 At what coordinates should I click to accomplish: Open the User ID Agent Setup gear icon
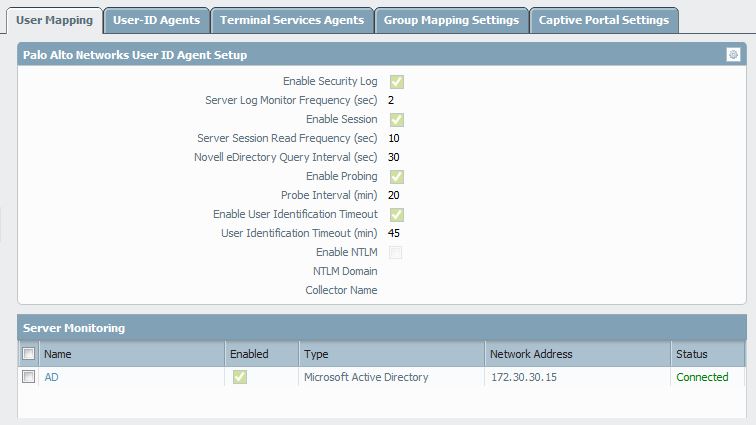(x=733, y=55)
